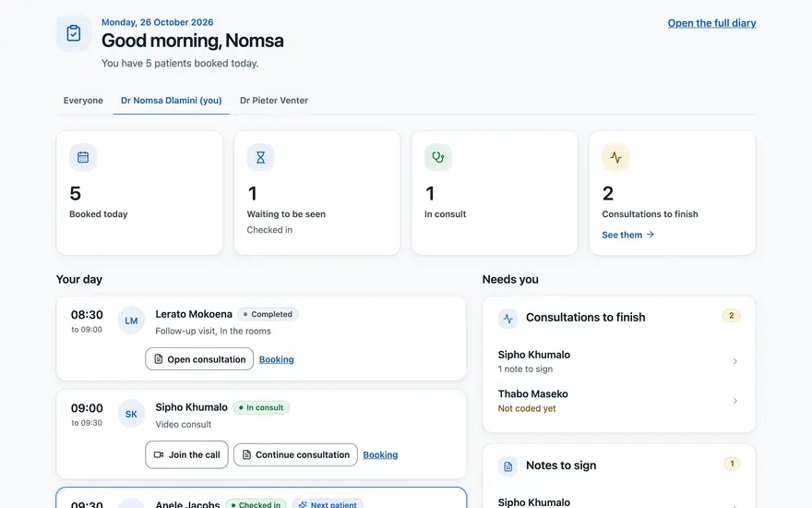812x508 pixels.
Task: Click the Needs you section heading
Action: (510, 279)
